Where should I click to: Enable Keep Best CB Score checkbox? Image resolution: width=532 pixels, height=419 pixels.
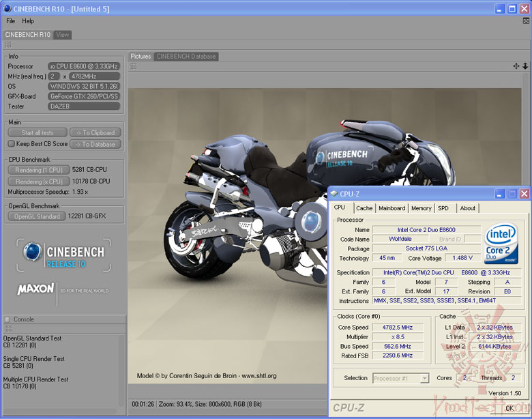point(11,144)
